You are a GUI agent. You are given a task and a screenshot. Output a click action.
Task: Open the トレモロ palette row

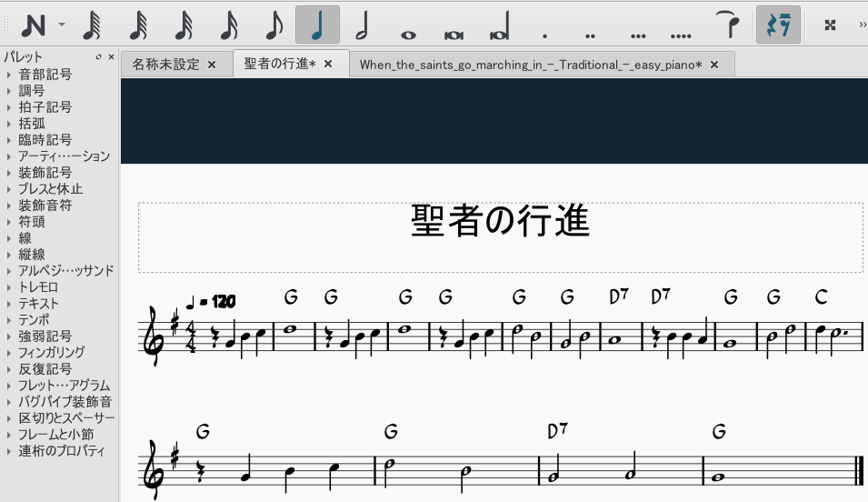[x=60, y=287]
